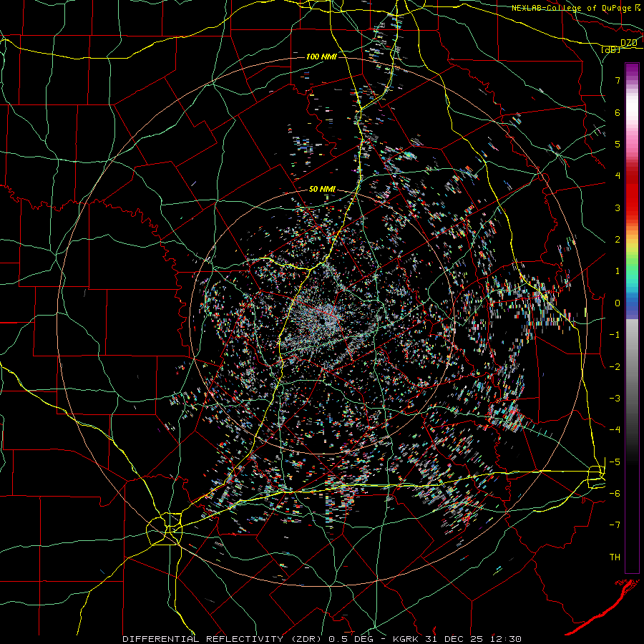Click the "3" value on color scale
The height and width of the screenshot is (644, 644).
click(618, 208)
